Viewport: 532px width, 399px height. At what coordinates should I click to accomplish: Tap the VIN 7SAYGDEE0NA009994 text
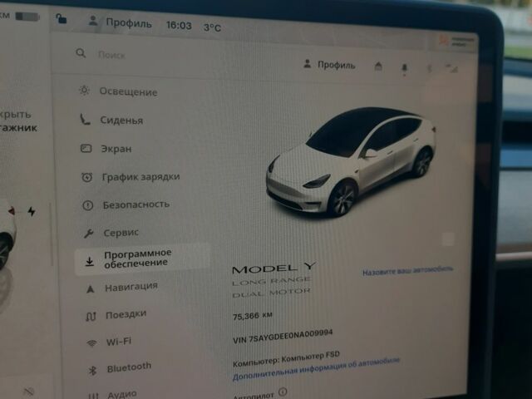pyautogui.click(x=283, y=336)
